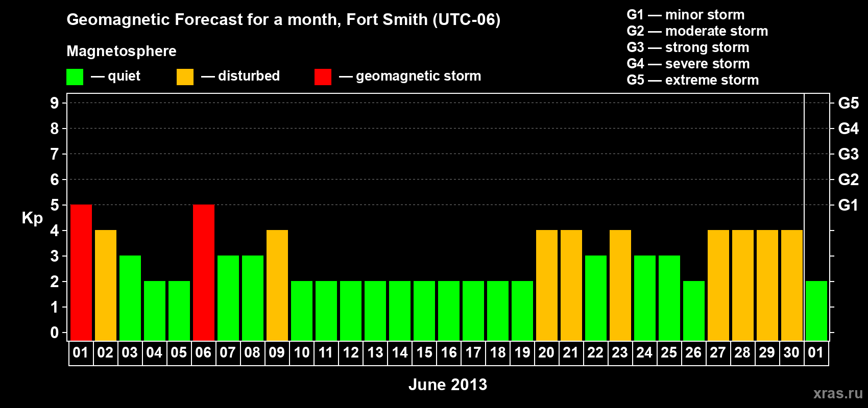
Task: Click the 'G5 — extreme storm' legend line
Action: (693, 80)
